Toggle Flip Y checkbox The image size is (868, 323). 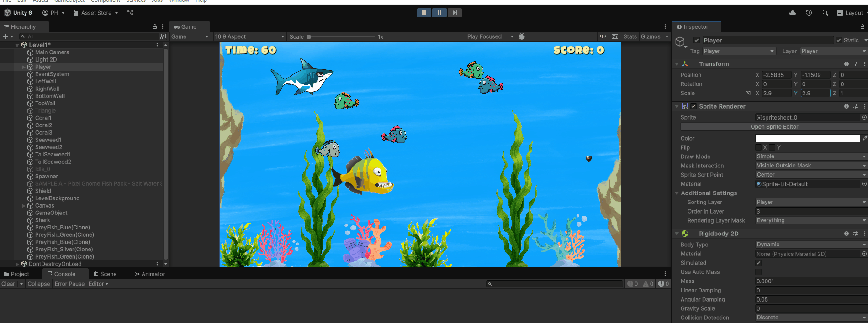772,147
